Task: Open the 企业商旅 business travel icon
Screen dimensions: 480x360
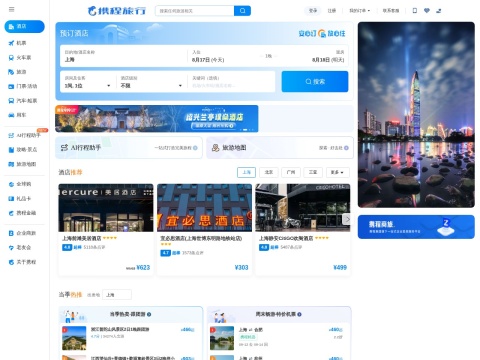Action: (11, 233)
